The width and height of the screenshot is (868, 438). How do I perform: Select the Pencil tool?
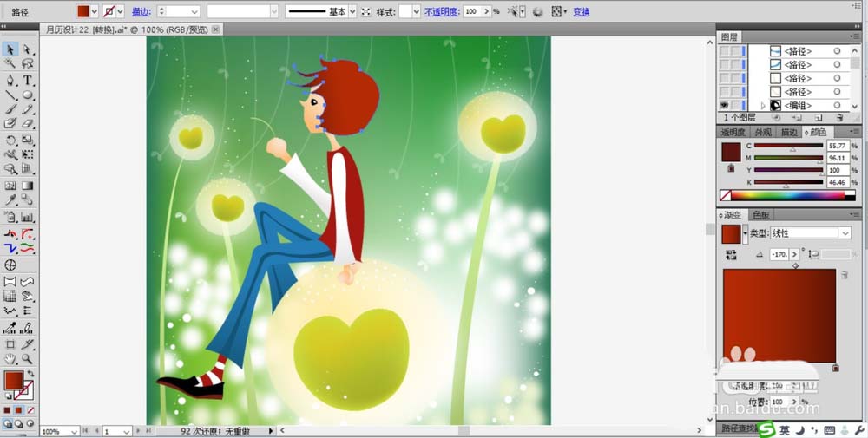[x=27, y=109]
